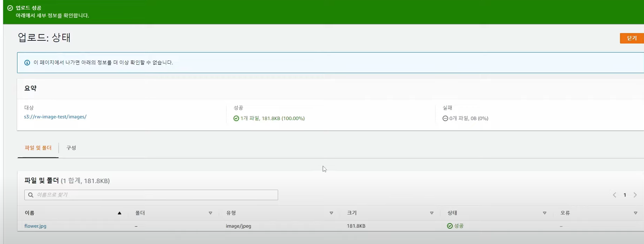
Task: Click the 크기 column header
Action: click(x=352, y=213)
